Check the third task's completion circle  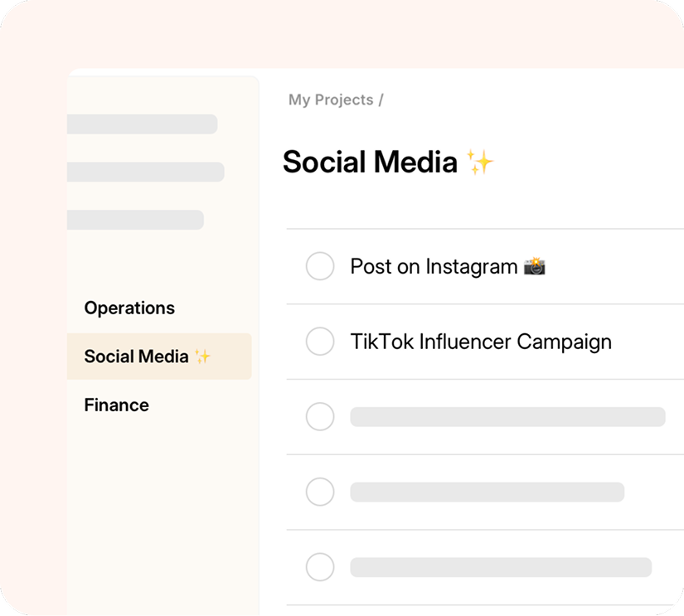pyautogui.click(x=320, y=416)
